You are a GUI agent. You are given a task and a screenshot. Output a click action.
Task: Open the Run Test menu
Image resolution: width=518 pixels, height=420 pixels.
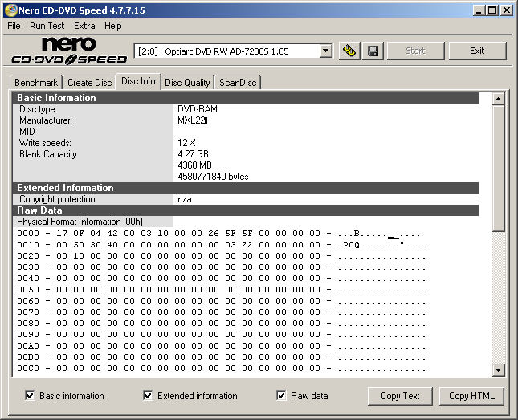pyautogui.click(x=47, y=26)
